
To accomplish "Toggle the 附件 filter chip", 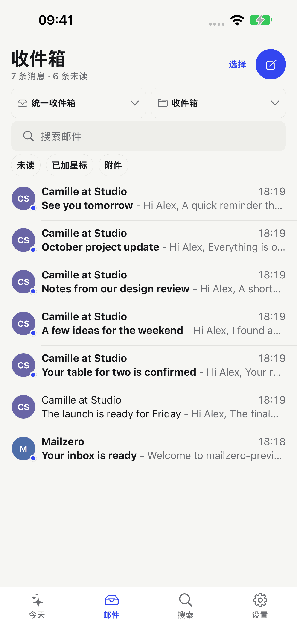I will point(114,165).
